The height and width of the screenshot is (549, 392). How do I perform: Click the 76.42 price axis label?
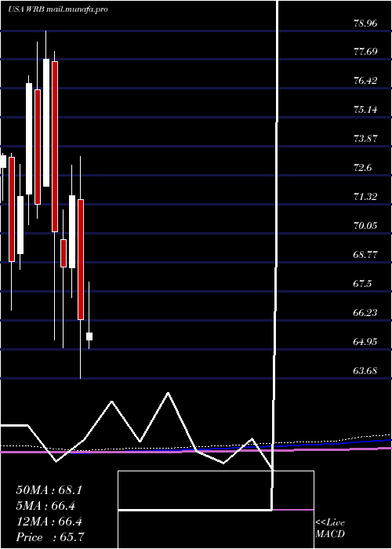[x=365, y=81]
